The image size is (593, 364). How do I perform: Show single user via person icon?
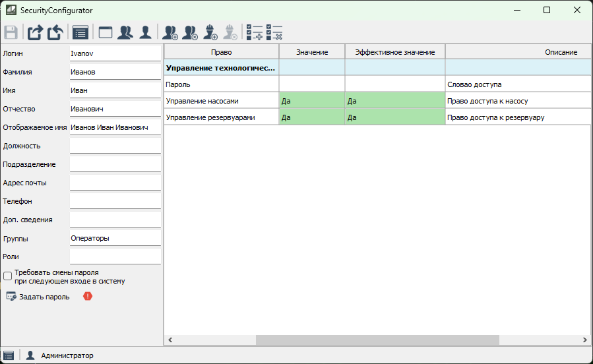pyautogui.click(x=145, y=32)
